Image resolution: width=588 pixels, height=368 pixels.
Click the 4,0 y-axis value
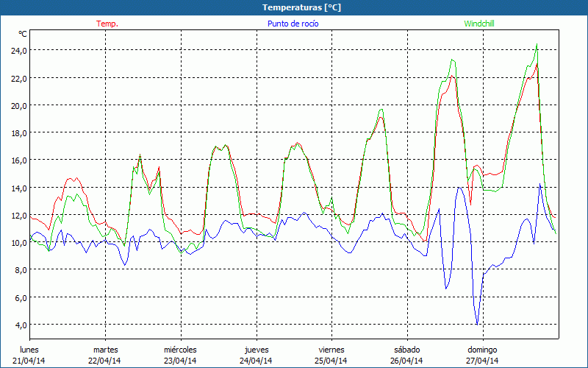coord(21,325)
